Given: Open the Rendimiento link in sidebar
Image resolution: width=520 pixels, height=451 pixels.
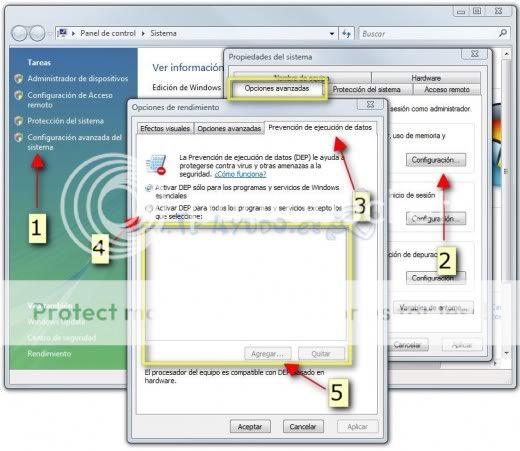Looking at the screenshot, I should (x=49, y=354).
